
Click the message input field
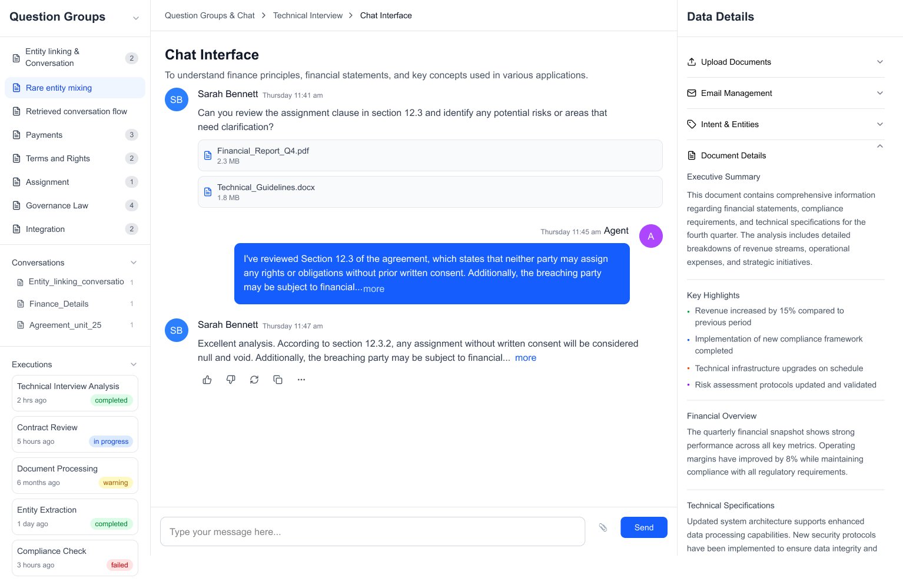coord(372,531)
